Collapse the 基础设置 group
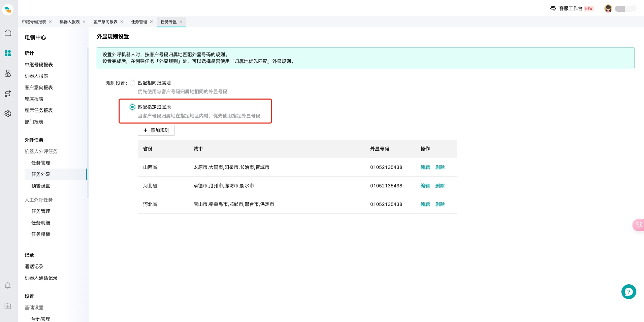Screen dimensions: 644x322 34,308
